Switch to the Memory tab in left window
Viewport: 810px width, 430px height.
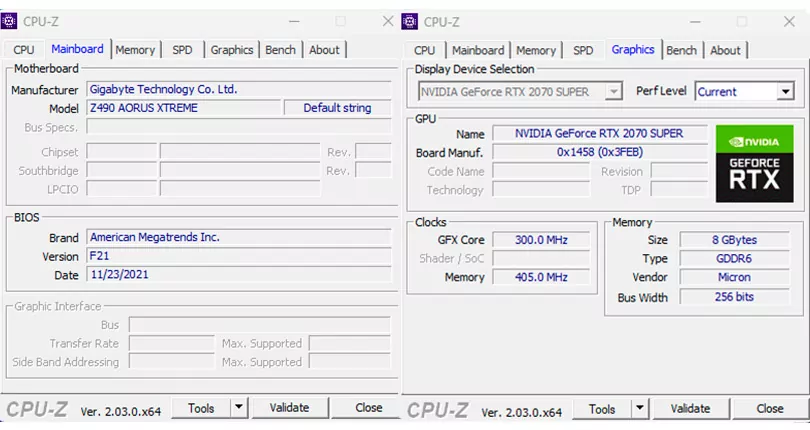(135, 50)
